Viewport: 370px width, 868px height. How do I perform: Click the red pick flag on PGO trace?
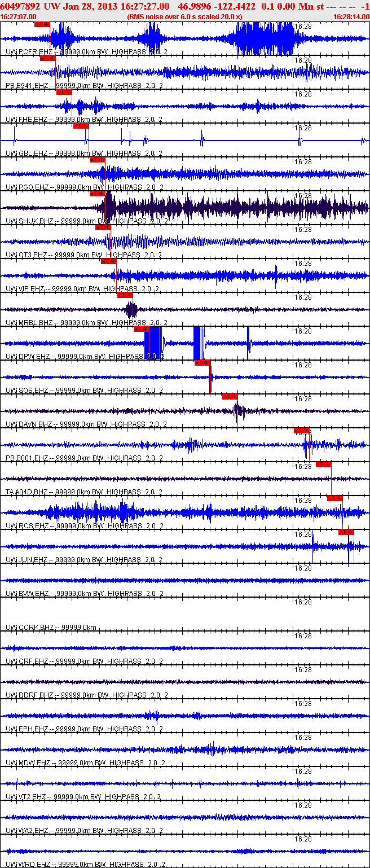click(x=98, y=160)
